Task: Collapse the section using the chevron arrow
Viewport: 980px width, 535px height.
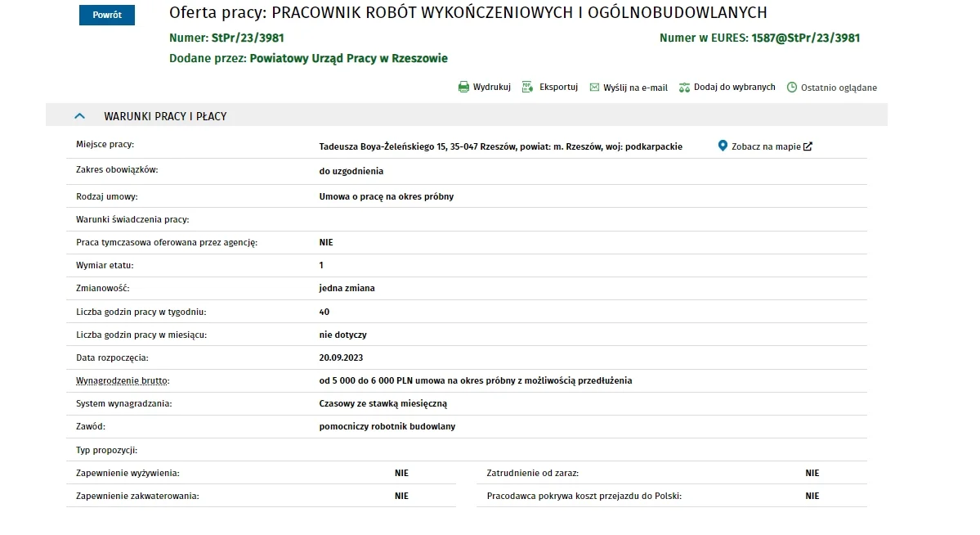Action: tap(79, 116)
